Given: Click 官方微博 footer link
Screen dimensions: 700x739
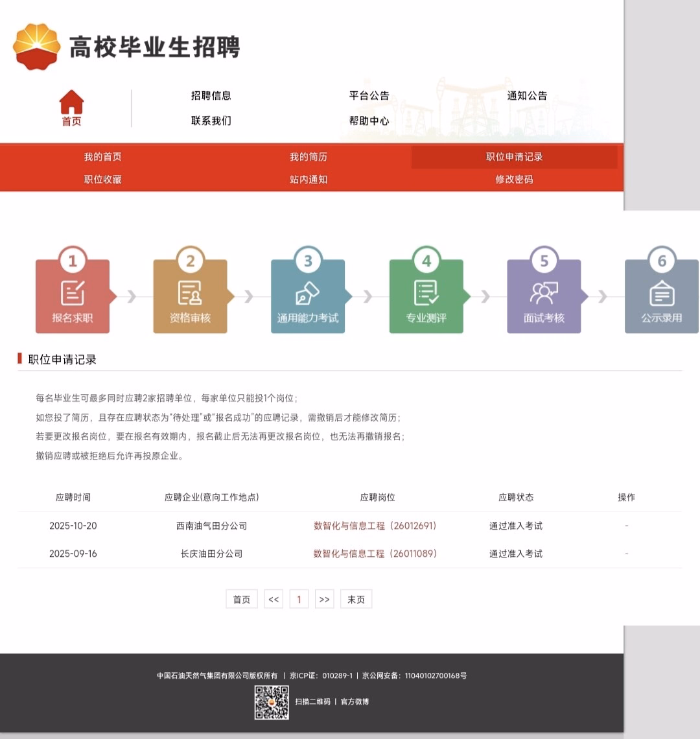Looking at the screenshot, I should tap(355, 702).
